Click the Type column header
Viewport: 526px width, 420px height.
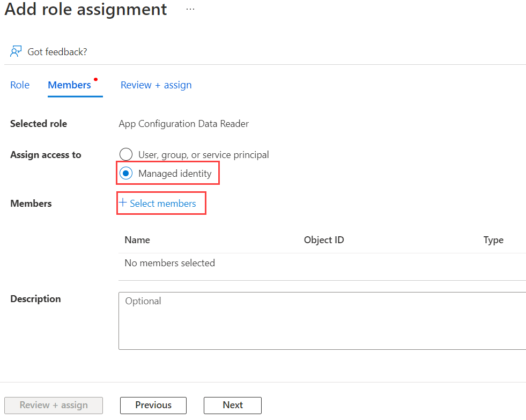click(493, 239)
